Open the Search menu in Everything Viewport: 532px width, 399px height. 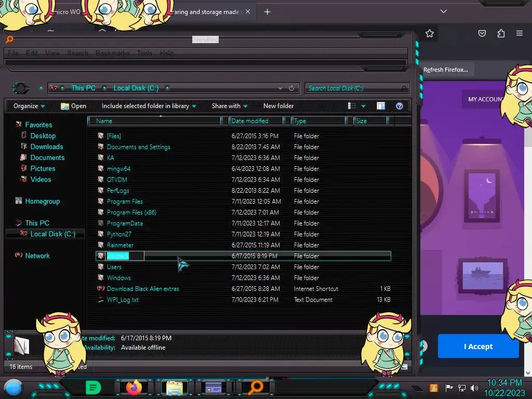point(78,53)
